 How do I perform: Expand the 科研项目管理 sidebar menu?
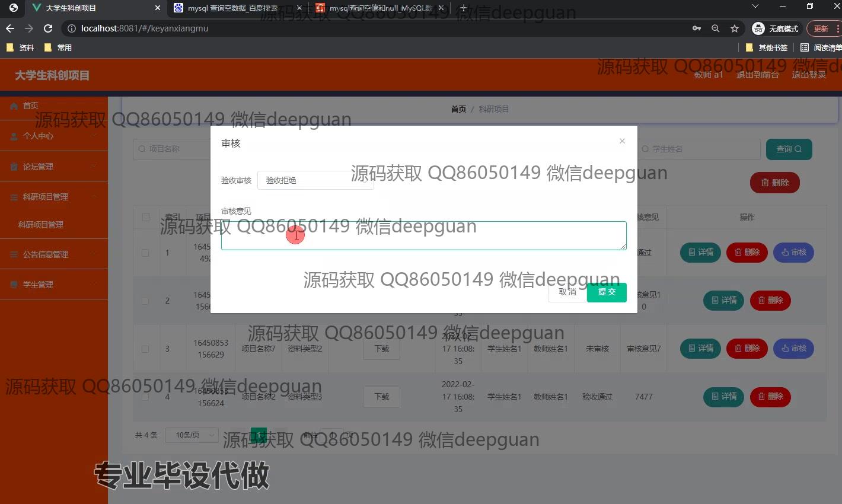point(53,197)
